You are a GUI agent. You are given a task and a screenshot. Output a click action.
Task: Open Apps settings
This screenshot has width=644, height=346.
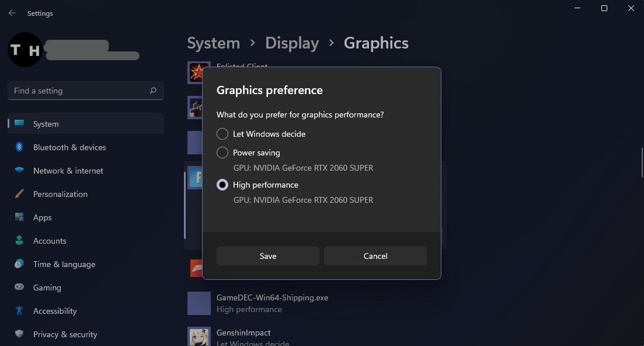tap(85, 217)
